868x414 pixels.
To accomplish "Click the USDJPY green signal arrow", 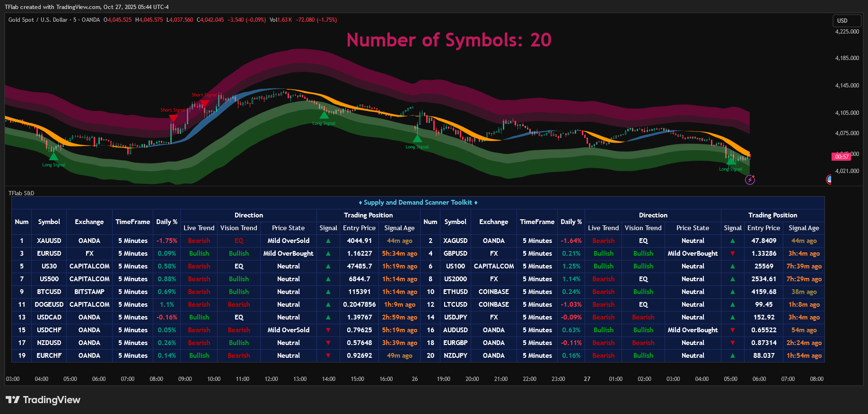I will (x=733, y=317).
